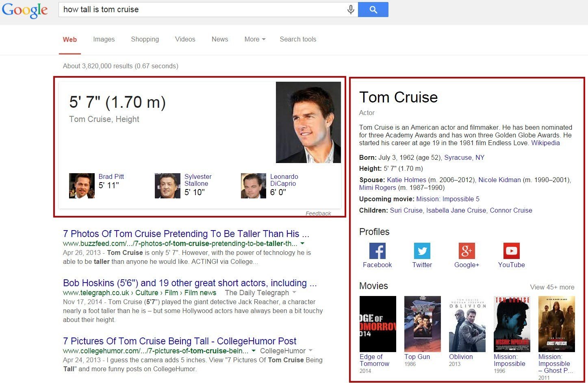Expand collegehumor URL green dropdown arrow
Image resolution: width=588 pixels, height=383 pixels.
click(x=254, y=351)
